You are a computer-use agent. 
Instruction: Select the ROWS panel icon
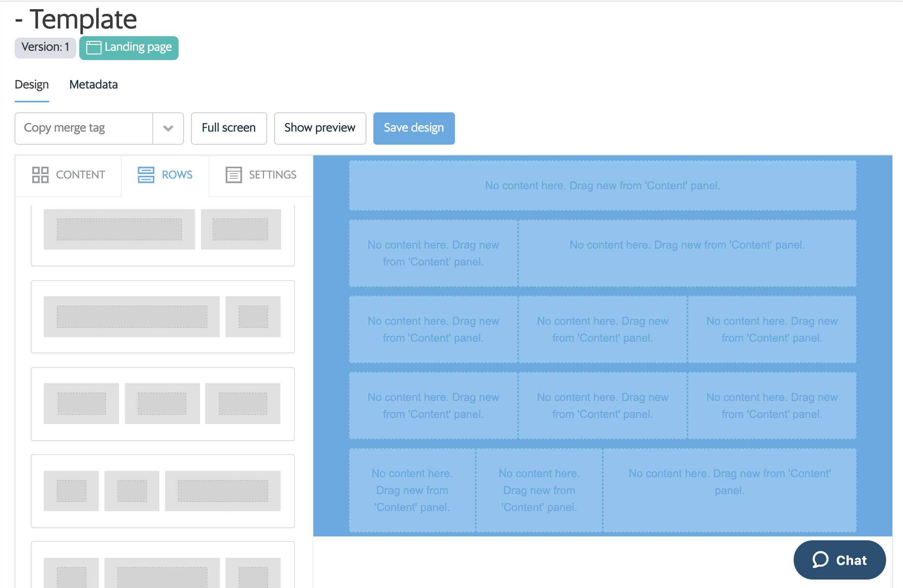pyautogui.click(x=145, y=175)
